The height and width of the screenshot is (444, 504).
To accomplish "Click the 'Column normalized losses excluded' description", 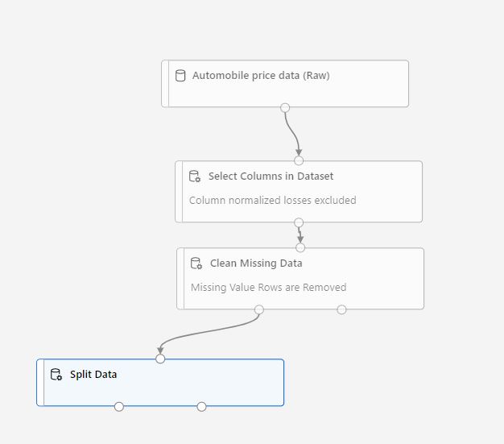I will (272, 201).
